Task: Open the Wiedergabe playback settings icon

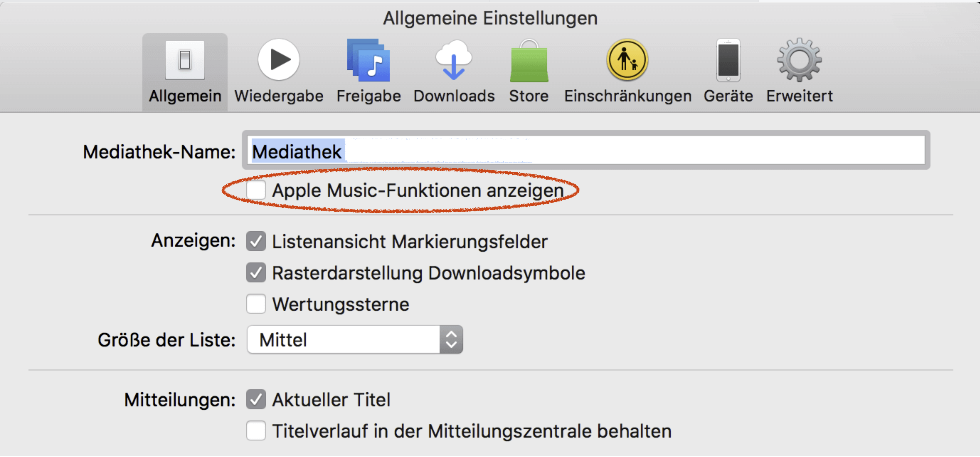Action: 279,60
